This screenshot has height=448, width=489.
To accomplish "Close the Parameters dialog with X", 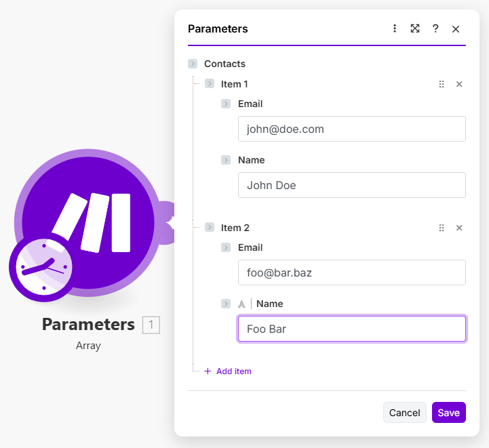I will pyautogui.click(x=456, y=28).
